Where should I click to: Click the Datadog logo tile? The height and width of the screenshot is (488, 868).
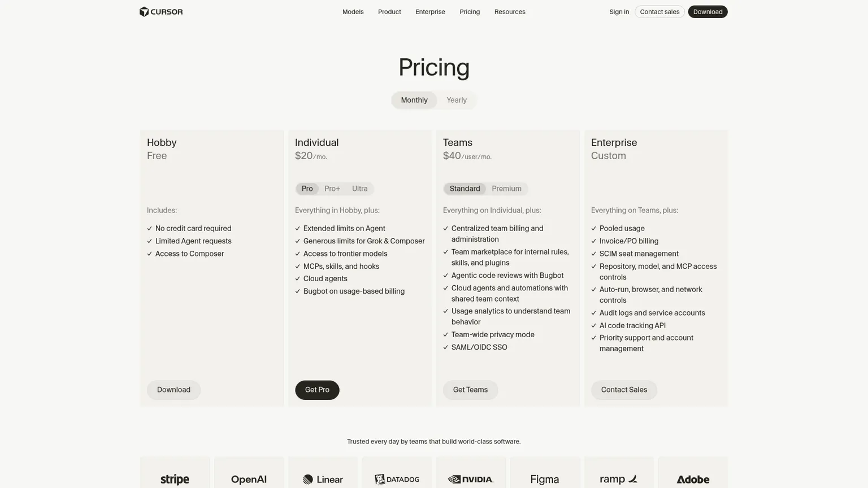397,473
